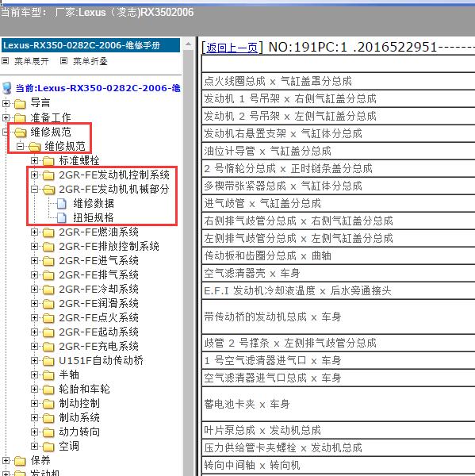Click the document icon beside 扭矩规格
Image resolution: width=475 pixels, height=476 pixels.
pyautogui.click(x=62, y=218)
